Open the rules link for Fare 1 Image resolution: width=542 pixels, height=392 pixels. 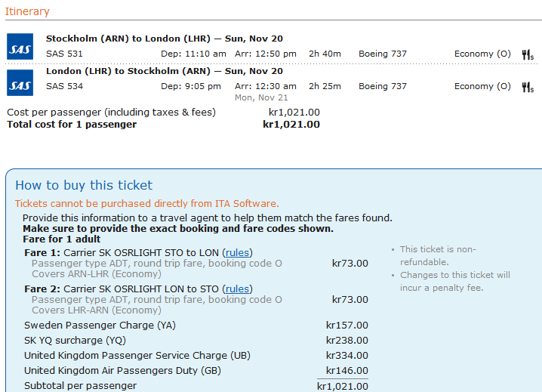(x=238, y=252)
